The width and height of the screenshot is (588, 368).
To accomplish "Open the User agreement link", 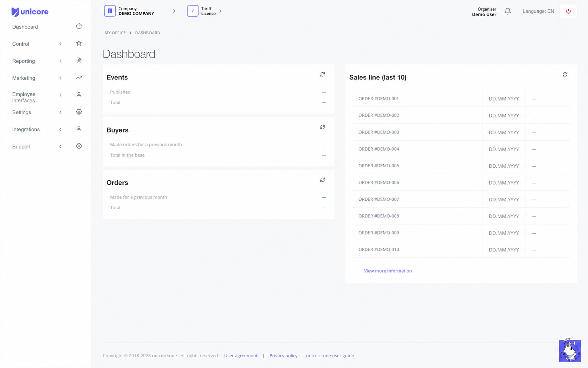I will 241,355.
